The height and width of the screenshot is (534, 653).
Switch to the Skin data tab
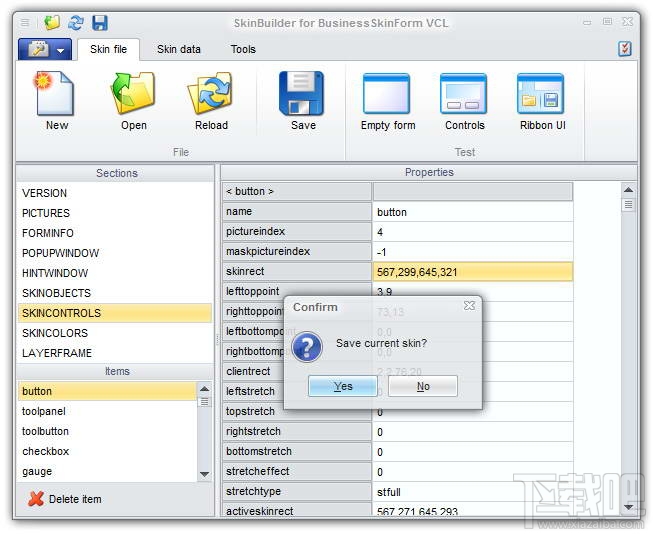pyautogui.click(x=179, y=49)
